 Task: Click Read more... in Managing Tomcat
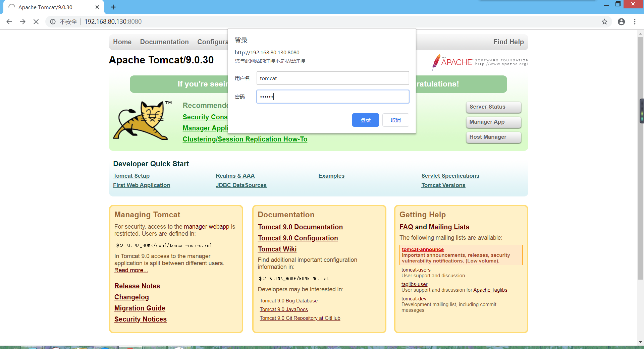pyautogui.click(x=131, y=270)
